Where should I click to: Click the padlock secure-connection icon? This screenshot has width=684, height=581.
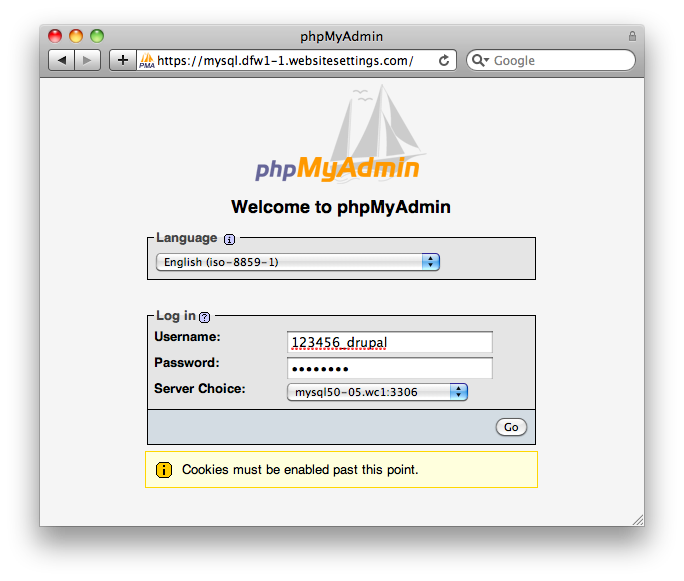click(632, 36)
